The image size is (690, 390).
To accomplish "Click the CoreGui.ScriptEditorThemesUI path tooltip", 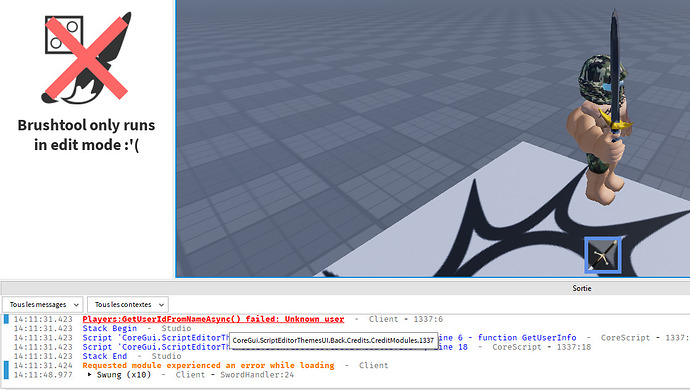I will point(333,340).
